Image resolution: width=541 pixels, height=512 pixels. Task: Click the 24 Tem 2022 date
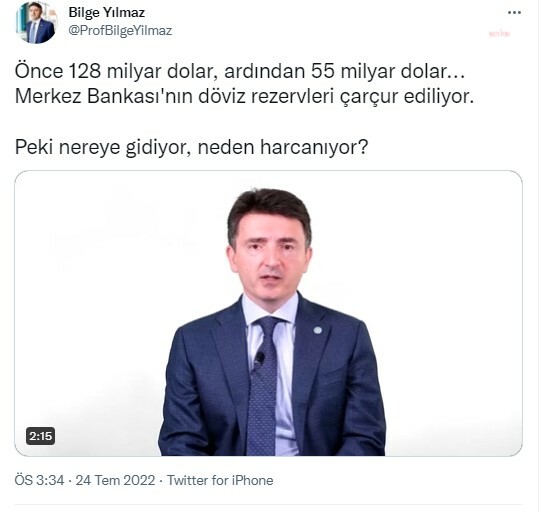115,481
